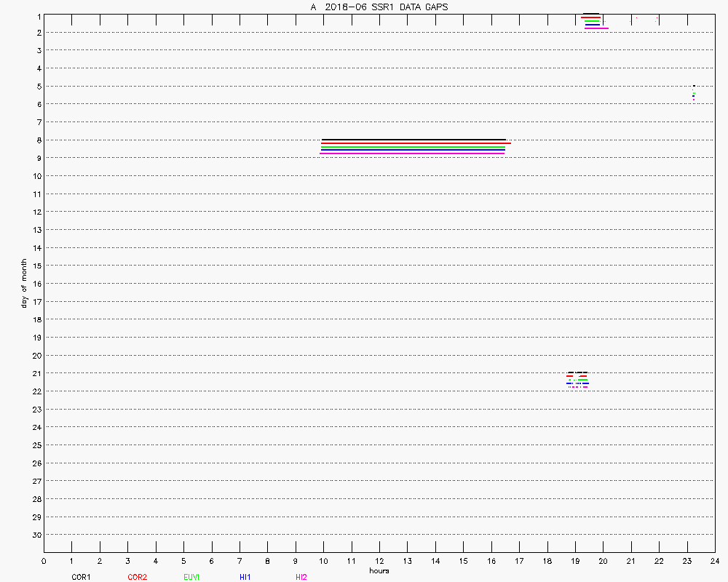Click the green EUVI gap bar on day 8
Image resolution: width=728 pixels, height=582 pixels.
(414, 147)
